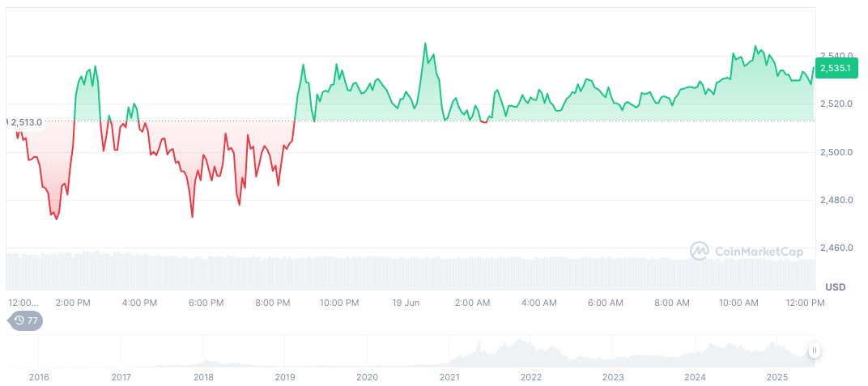
Task: Click the 12:00 PM label at the axis end
Action: click(x=806, y=303)
